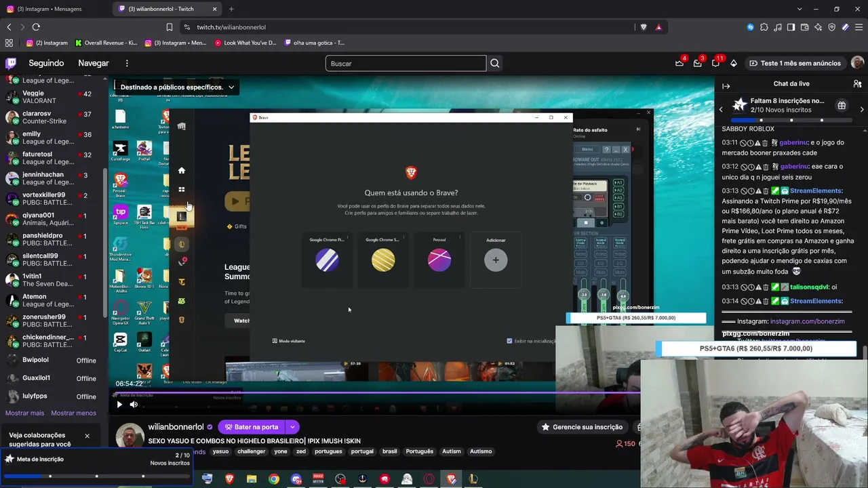Click Brave browser icon in taskbar
Image resolution: width=868 pixels, height=488 pixels.
(229, 479)
